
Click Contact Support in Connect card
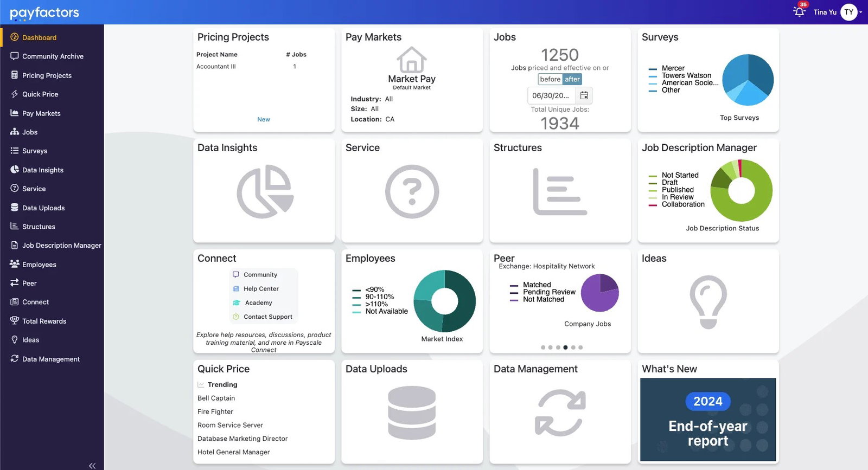point(263,317)
